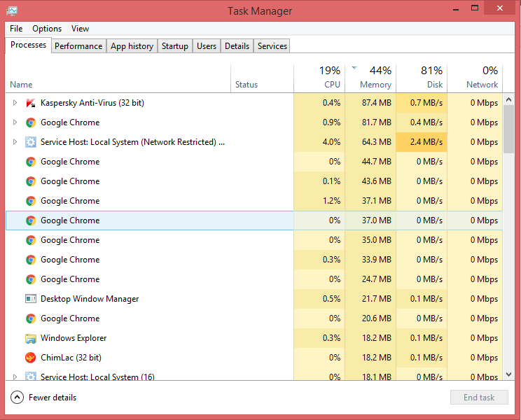Click the Fewer details arrow icon
521x420 pixels.
pos(18,398)
